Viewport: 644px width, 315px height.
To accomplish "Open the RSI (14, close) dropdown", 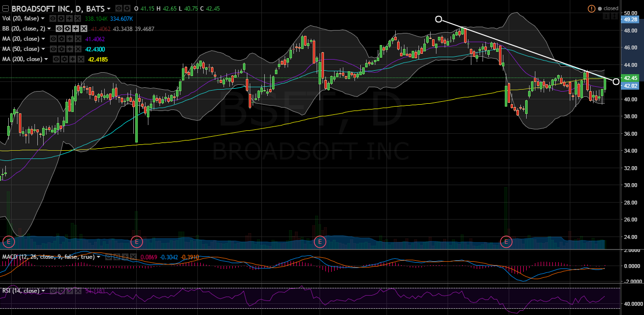I will pyautogui.click(x=44, y=291).
